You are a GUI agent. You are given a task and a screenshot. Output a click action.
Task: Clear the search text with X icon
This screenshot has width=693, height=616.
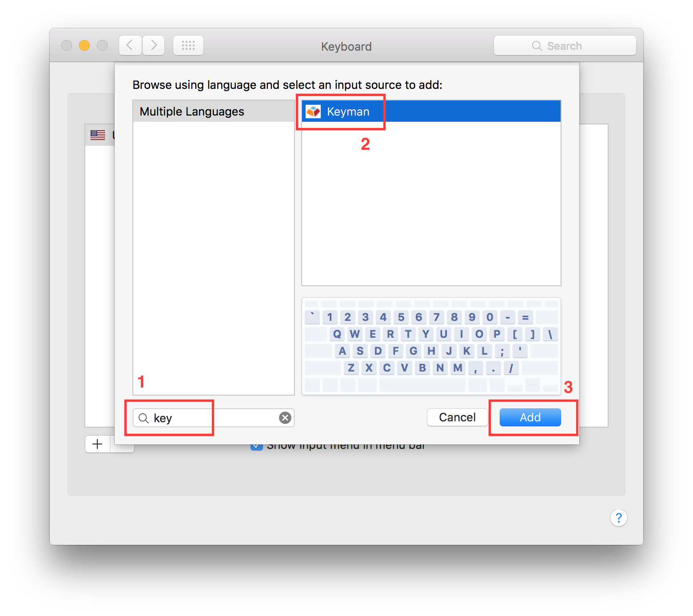click(x=285, y=418)
